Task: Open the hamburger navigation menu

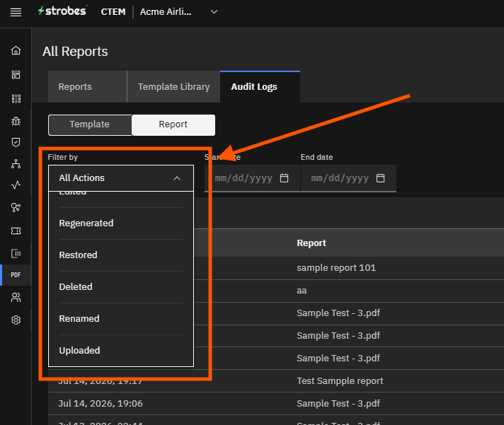Action: pos(16,12)
